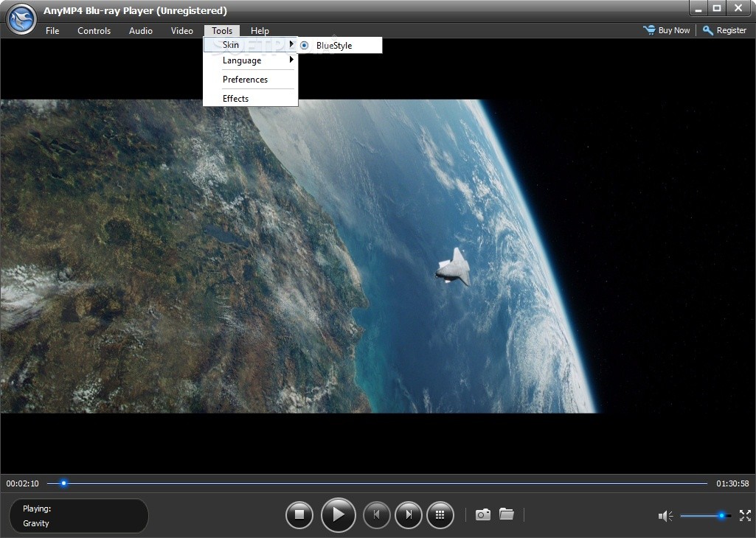The image size is (756, 538).
Task: Open the snapshot folder icon
Action: (506, 514)
